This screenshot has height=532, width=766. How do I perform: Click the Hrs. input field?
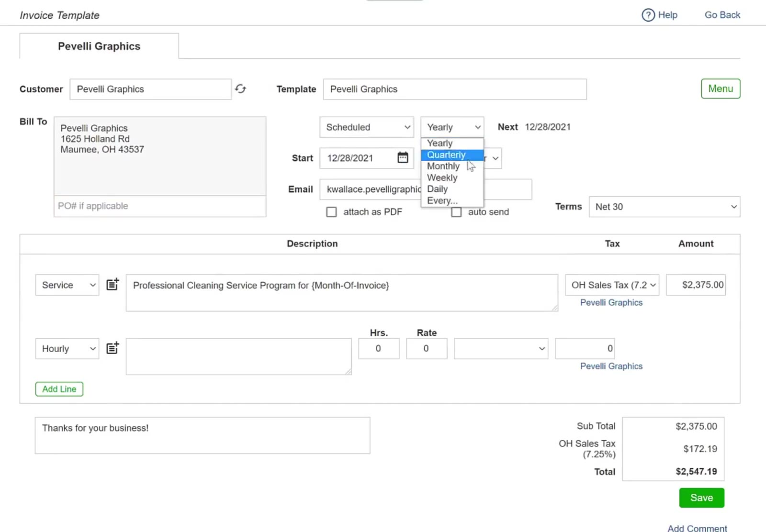[379, 349]
